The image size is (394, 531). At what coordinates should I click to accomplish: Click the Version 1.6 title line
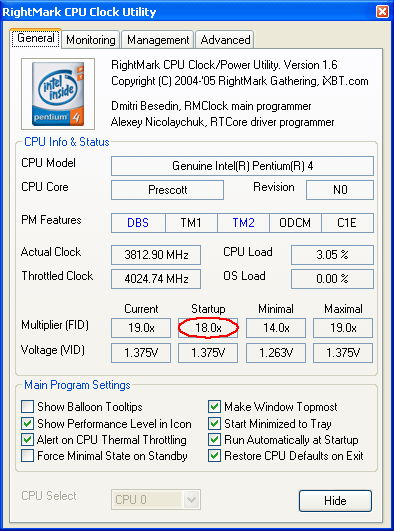point(224,65)
